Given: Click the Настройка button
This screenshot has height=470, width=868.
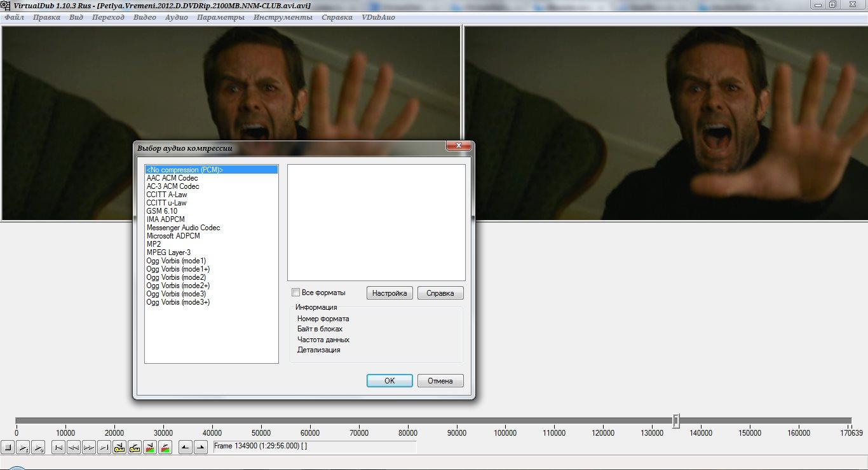Looking at the screenshot, I should [390, 293].
